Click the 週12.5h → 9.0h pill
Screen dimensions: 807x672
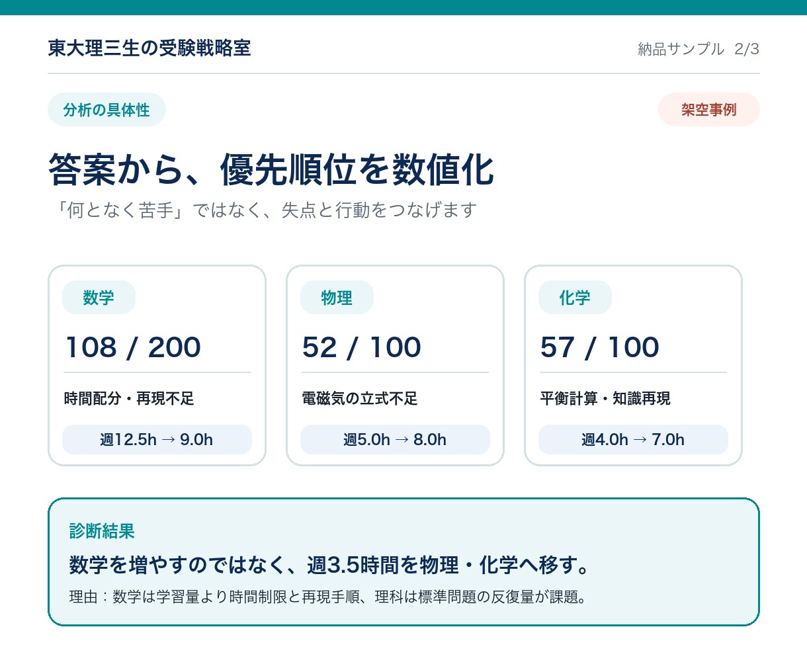pyautogui.click(x=157, y=439)
